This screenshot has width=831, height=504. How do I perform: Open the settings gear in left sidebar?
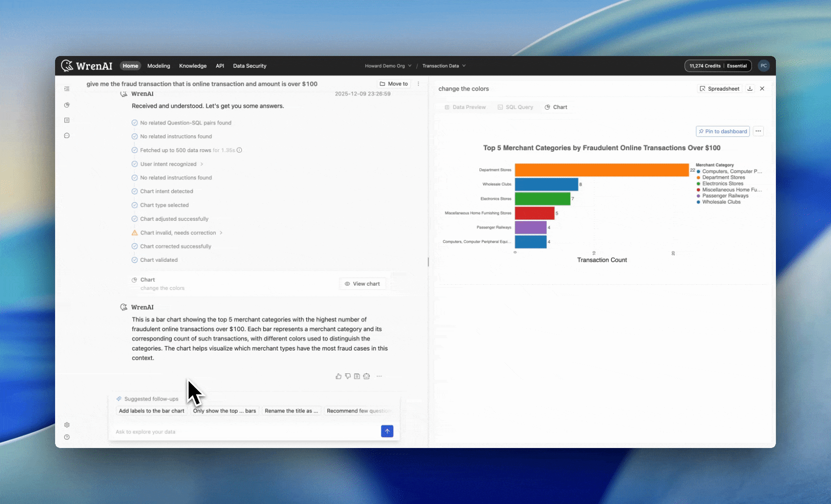67,425
